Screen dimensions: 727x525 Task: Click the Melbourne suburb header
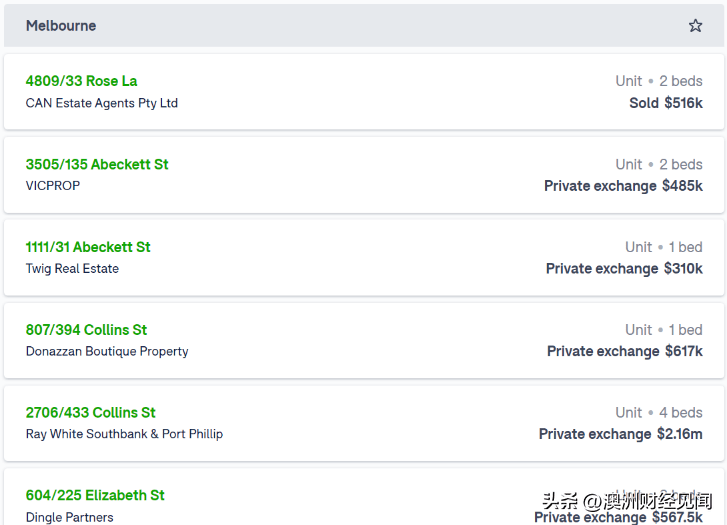[x=61, y=26]
